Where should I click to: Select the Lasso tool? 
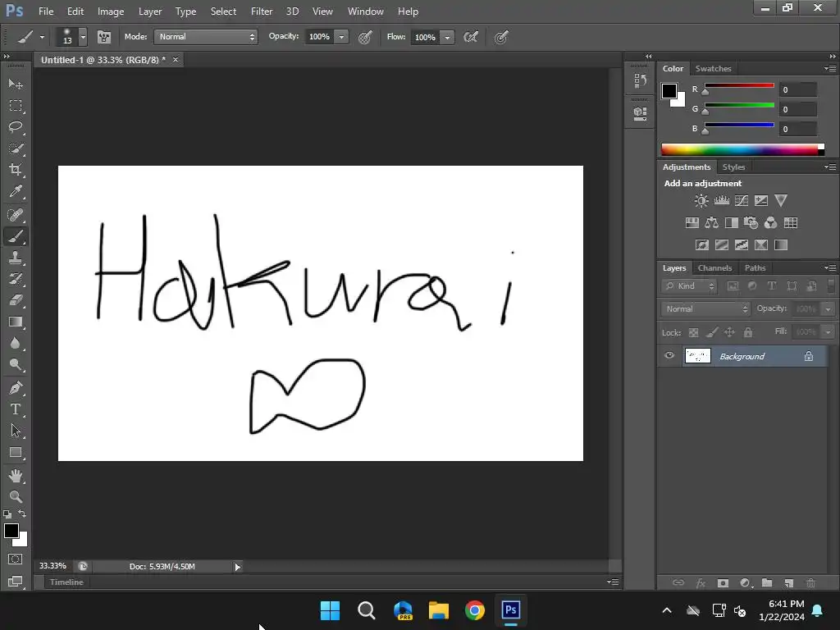16,127
